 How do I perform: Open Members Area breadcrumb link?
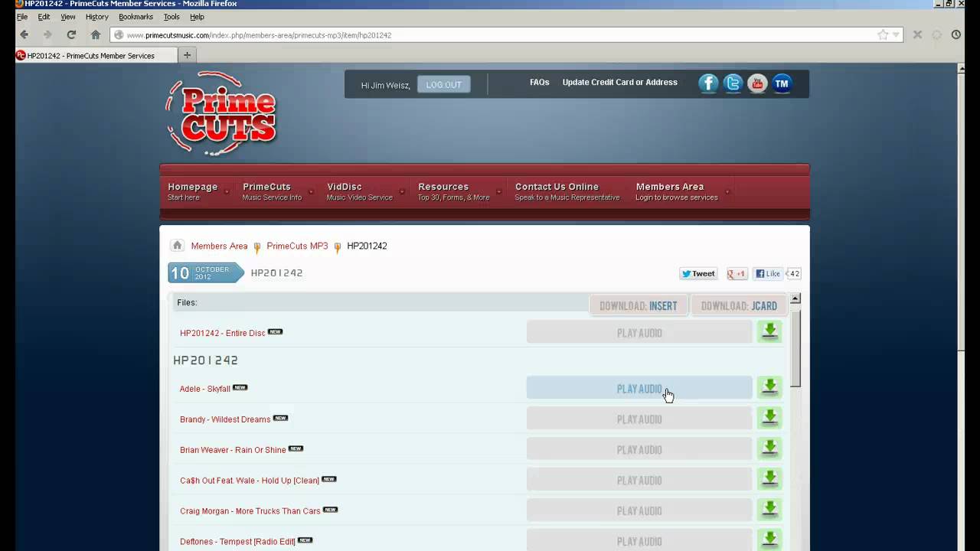[x=219, y=246]
